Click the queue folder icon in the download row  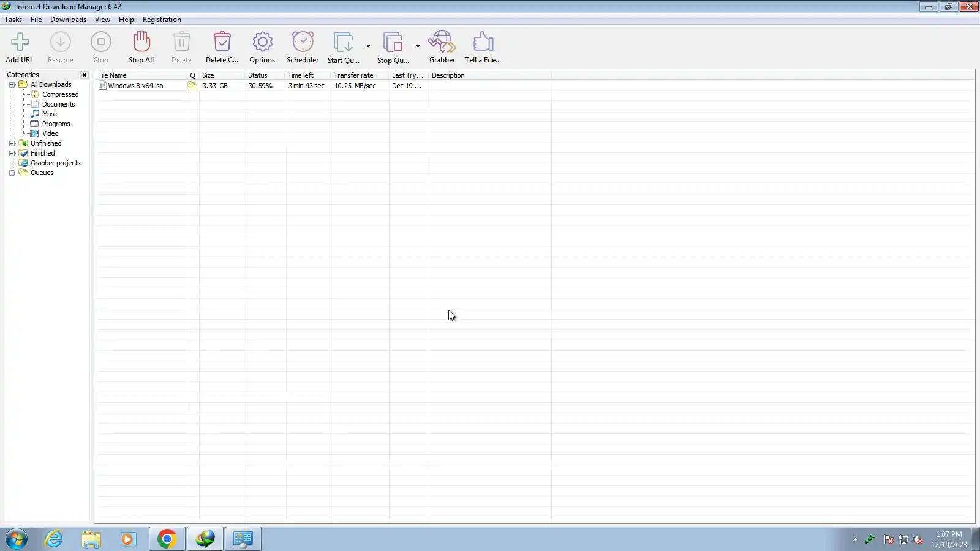point(192,86)
